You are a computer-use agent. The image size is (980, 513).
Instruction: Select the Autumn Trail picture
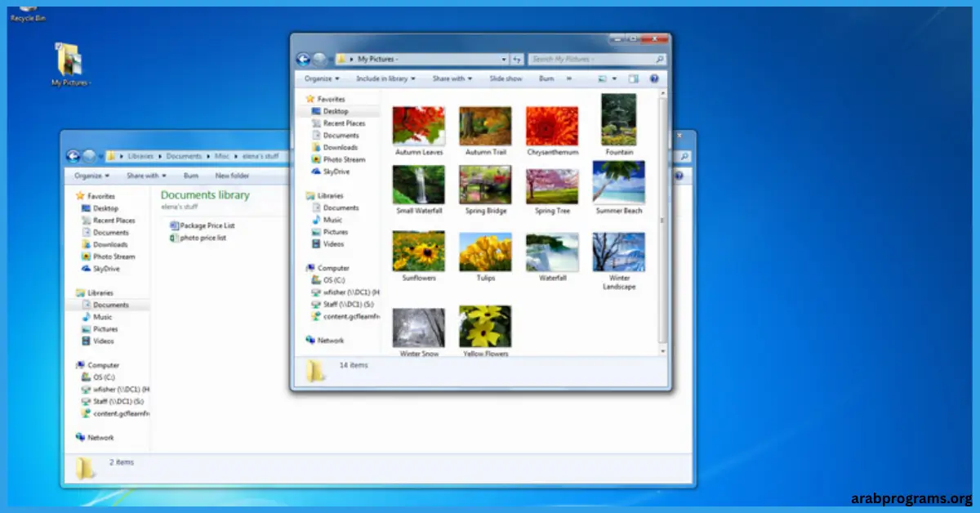486,132
